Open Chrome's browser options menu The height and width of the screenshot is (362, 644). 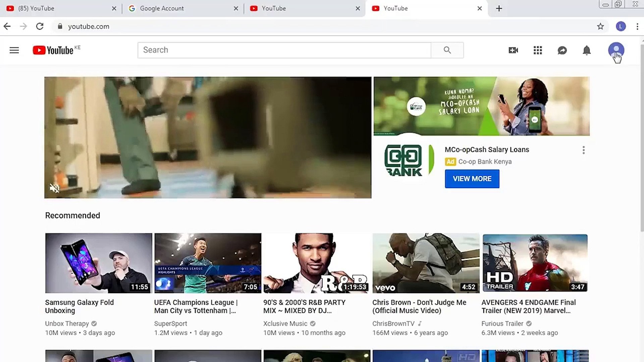point(638,26)
